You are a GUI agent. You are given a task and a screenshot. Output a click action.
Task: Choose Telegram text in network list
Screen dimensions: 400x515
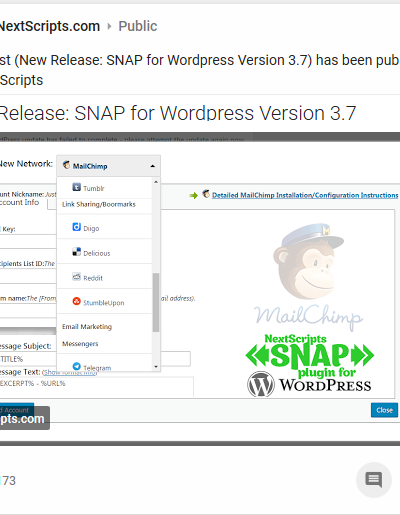(x=97, y=368)
